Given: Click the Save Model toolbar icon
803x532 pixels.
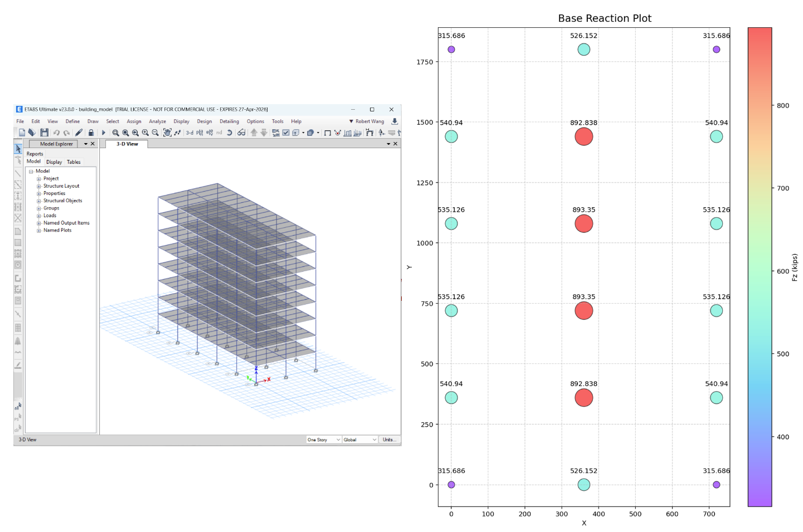Looking at the screenshot, I should click(x=44, y=133).
